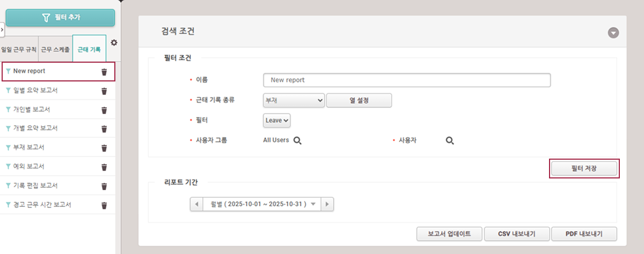The width and height of the screenshot is (644, 254).
Task: Open 사용자 search magnifier icon
Action: pos(450,140)
